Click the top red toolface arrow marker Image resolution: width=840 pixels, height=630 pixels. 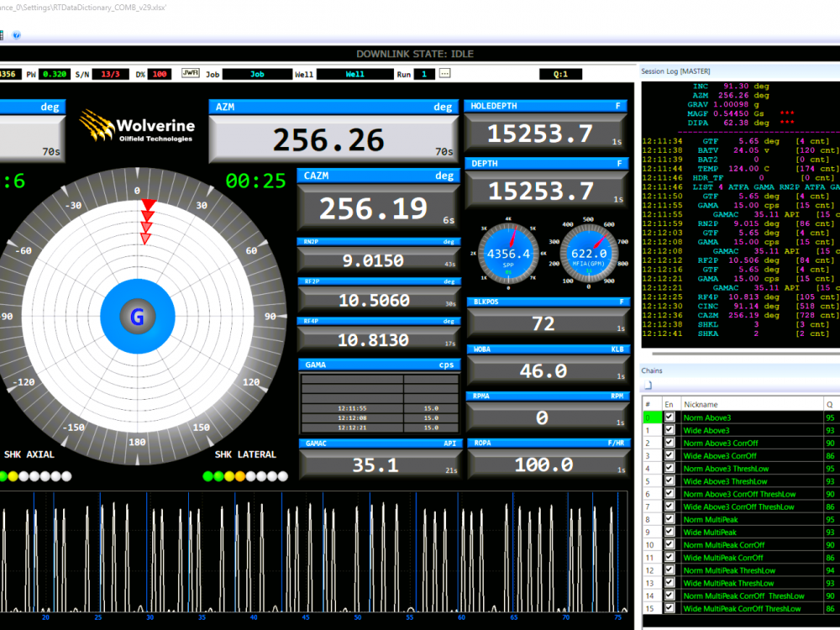coord(149,205)
